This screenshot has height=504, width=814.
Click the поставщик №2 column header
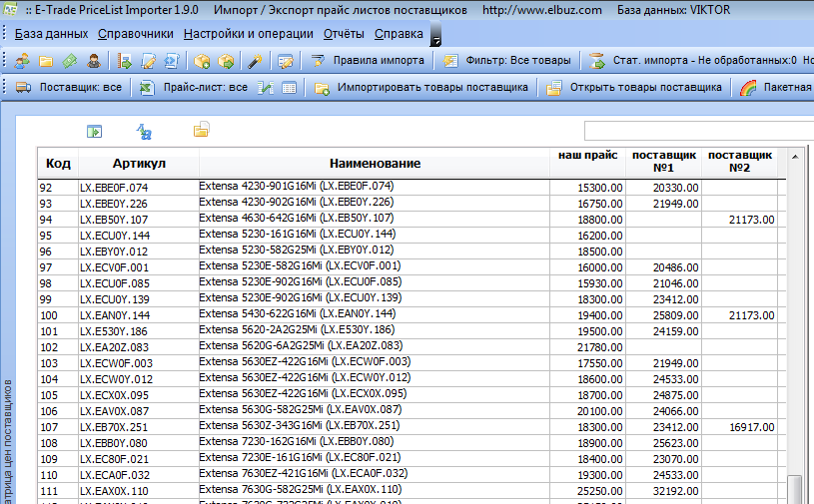(x=740, y=162)
